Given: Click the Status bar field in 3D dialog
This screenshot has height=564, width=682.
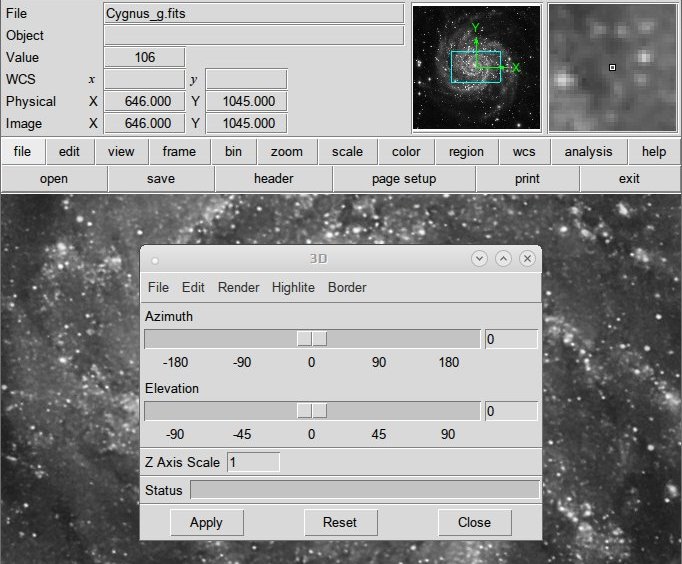Looking at the screenshot, I should 364,490.
